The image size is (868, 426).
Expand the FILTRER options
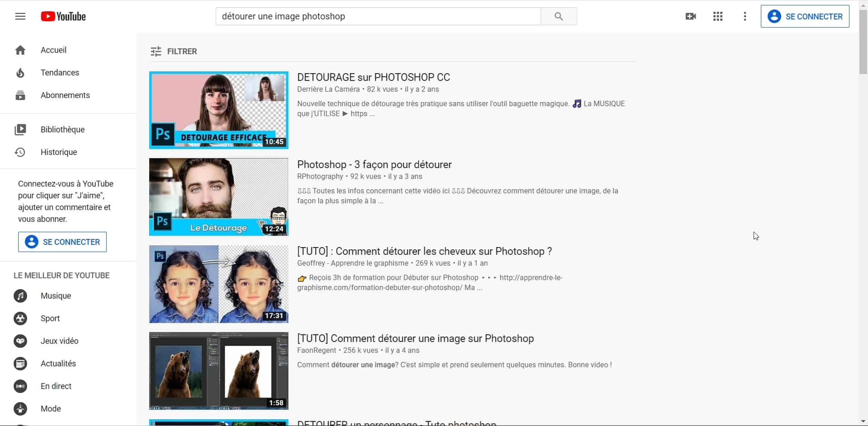[174, 51]
